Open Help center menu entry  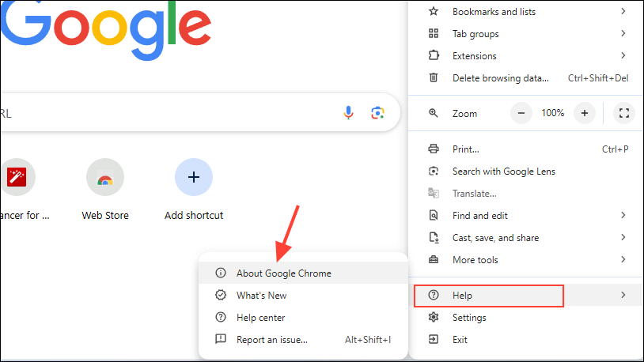pos(260,318)
